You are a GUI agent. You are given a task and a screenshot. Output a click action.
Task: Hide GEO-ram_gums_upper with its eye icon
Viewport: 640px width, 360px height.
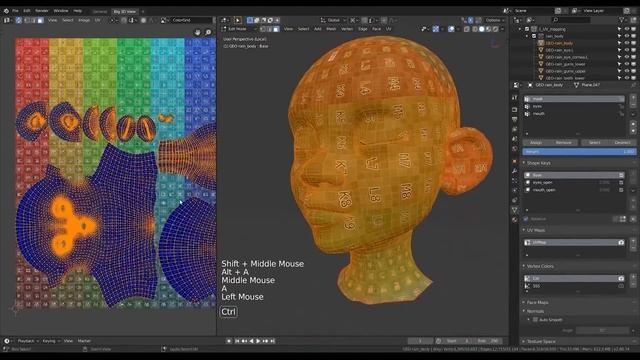coord(627,71)
